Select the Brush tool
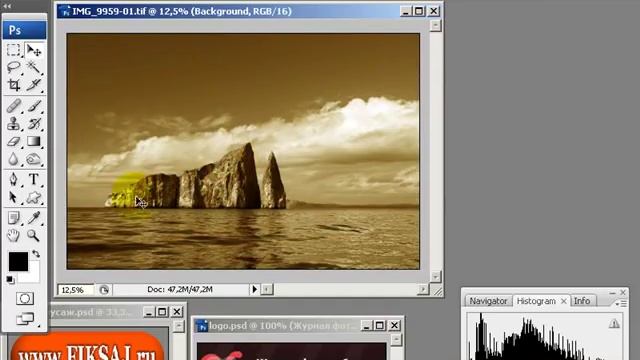Viewport: 640px width, 360px height. (34, 106)
